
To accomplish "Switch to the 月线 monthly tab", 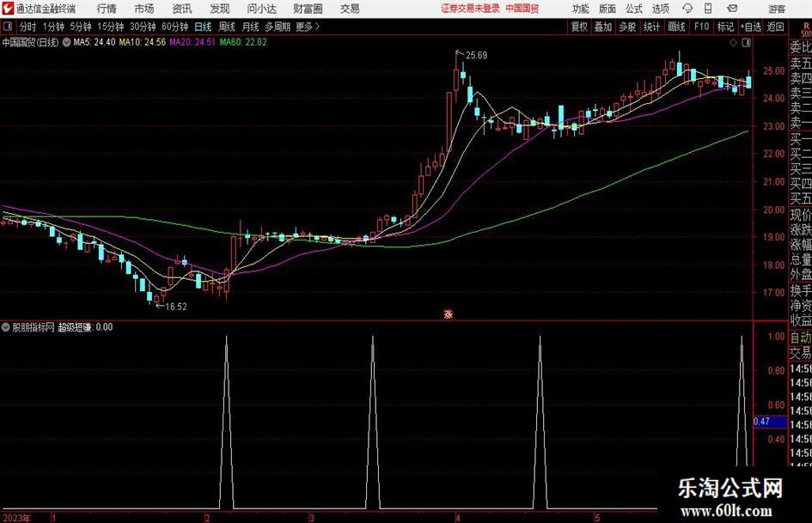I will 250,27.
